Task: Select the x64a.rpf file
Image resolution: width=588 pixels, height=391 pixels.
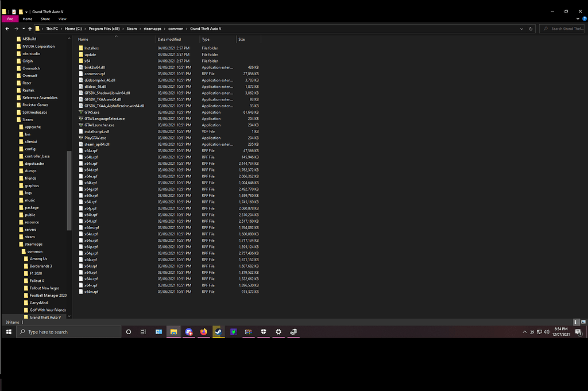Action: 91,150
